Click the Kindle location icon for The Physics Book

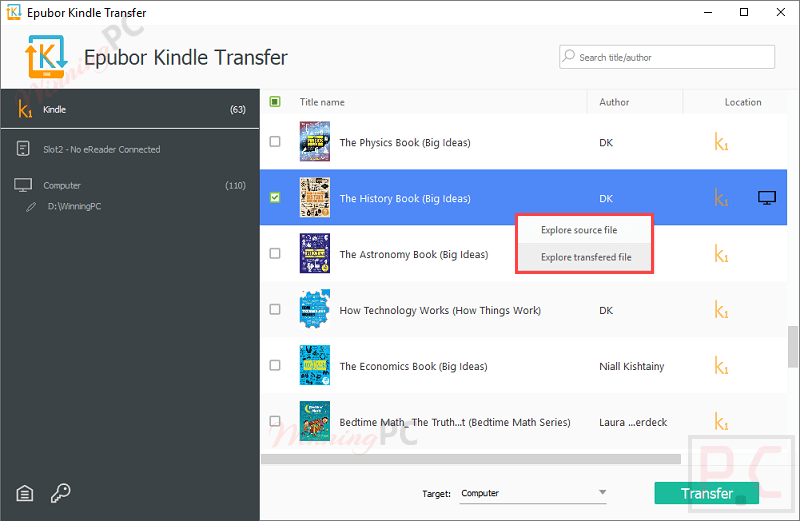(721, 142)
